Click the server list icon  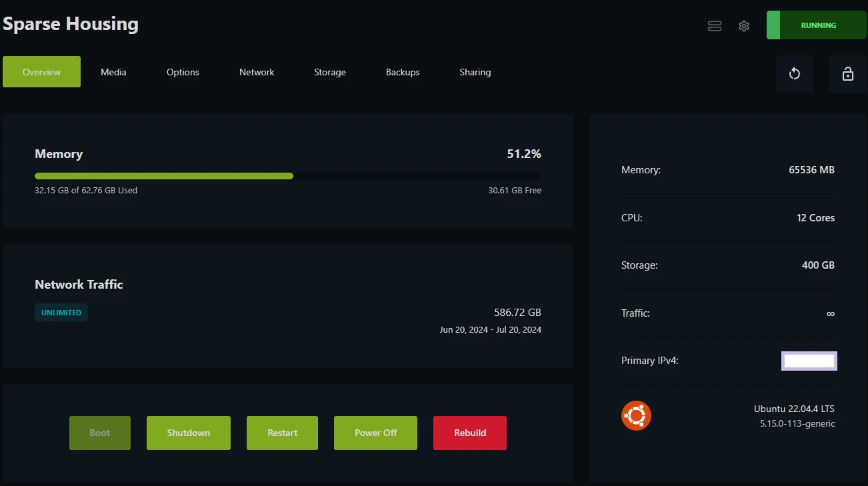tap(715, 26)
